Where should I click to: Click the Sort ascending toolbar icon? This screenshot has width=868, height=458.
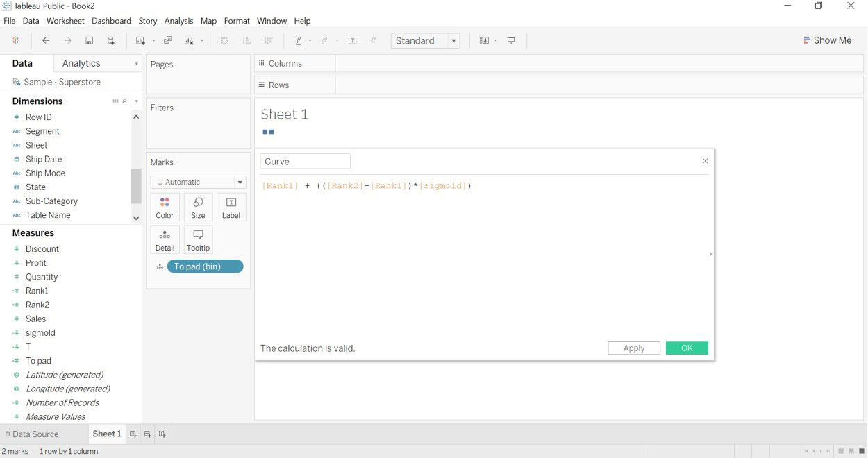[247, 41]
